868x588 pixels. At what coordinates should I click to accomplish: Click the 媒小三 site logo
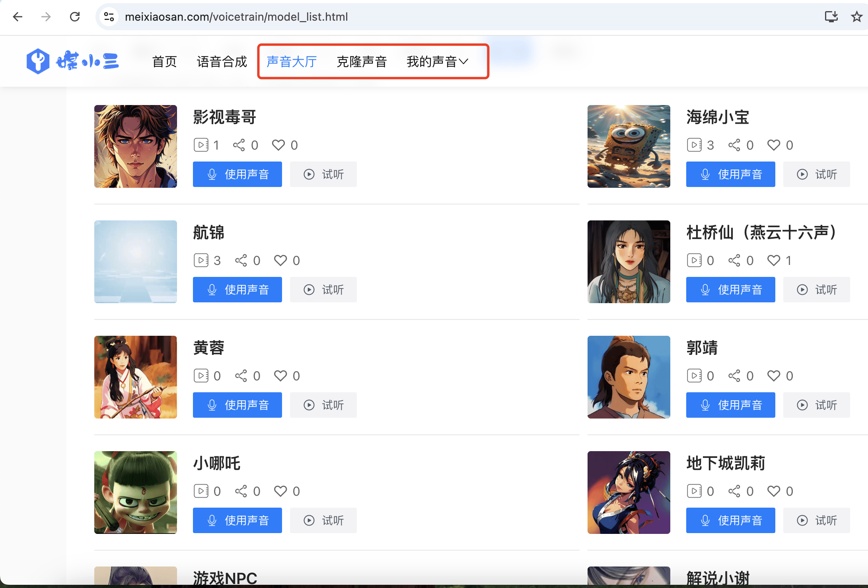click(72, 61)
